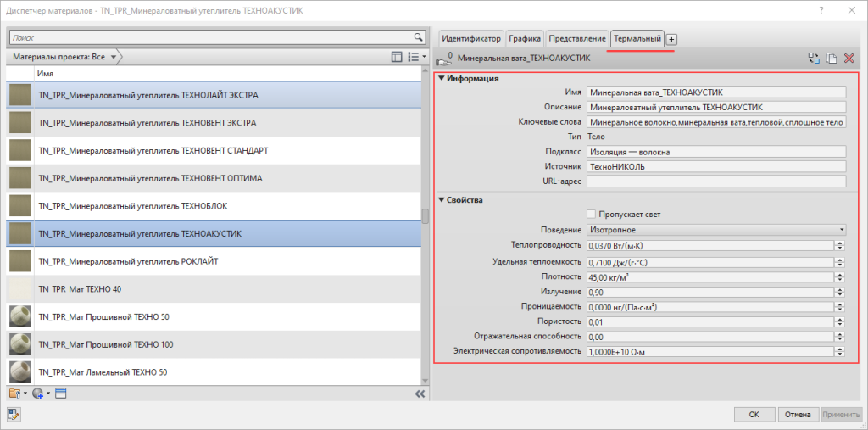The width and height of the screenshot is (868, 430).
Task: Duplicate the Минеральная вата_ТЕХНОАКУСТИК asset
Action: tap(832, 58)
